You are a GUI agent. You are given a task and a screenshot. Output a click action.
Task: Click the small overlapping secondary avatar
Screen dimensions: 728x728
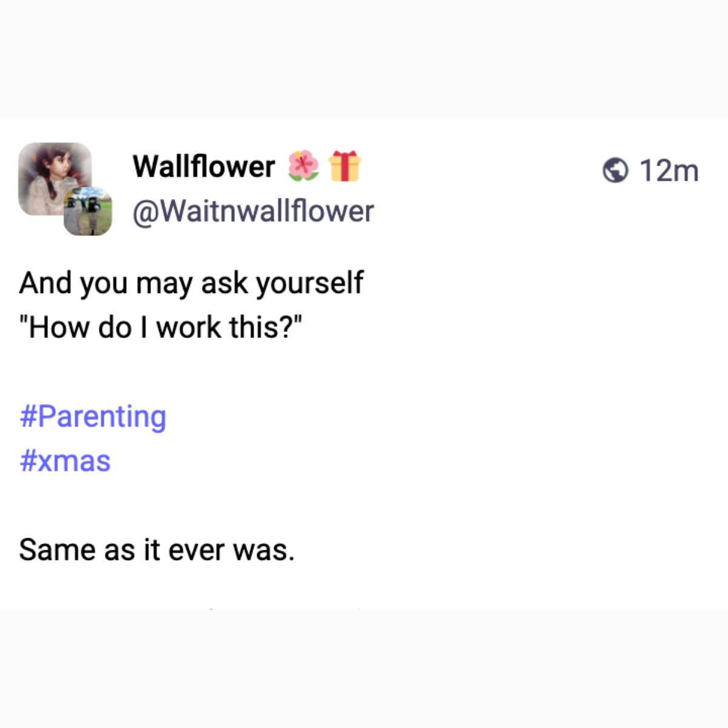pyautogui.click(x=89, y=212)
